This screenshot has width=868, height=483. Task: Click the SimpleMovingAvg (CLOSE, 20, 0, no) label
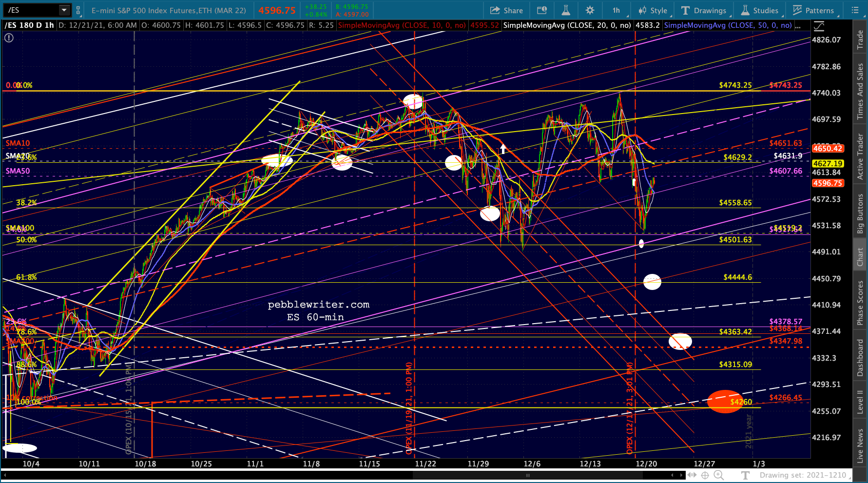(x=567, y=25)
